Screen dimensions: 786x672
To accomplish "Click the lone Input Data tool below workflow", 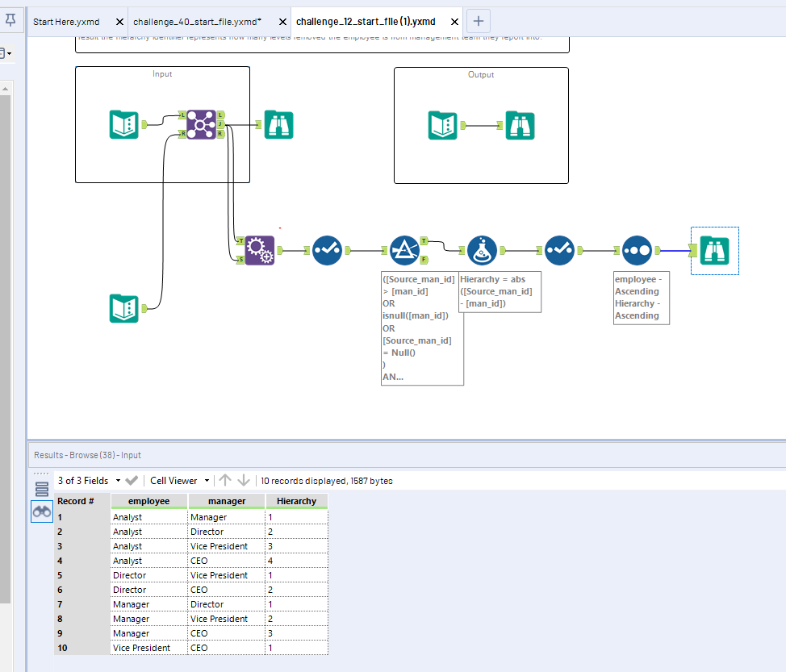I will (124, 308).
